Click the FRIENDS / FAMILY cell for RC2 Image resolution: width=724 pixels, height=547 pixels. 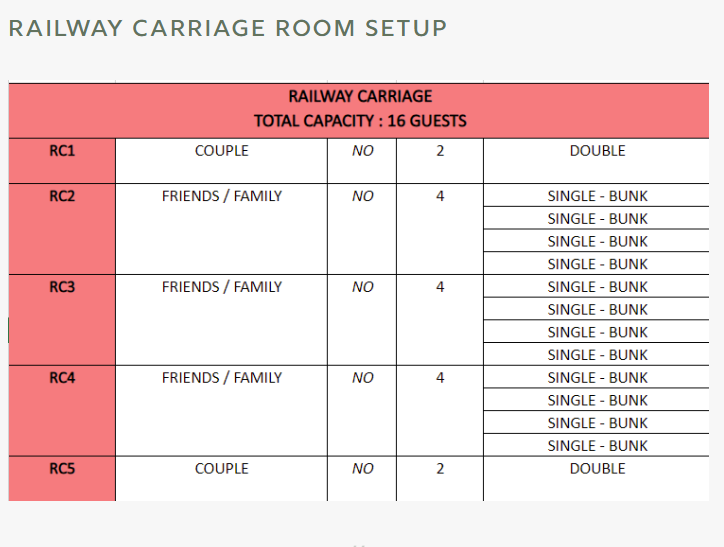(x=222, y=229)
